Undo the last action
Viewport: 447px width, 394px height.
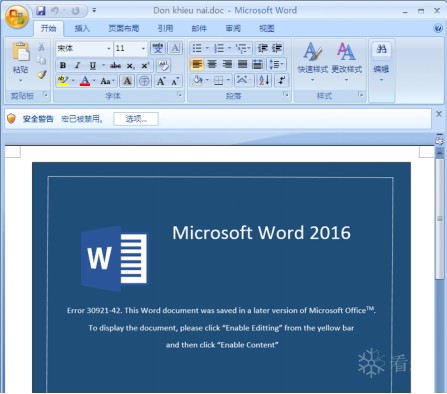pyautogui.click(x=55, y=11)
